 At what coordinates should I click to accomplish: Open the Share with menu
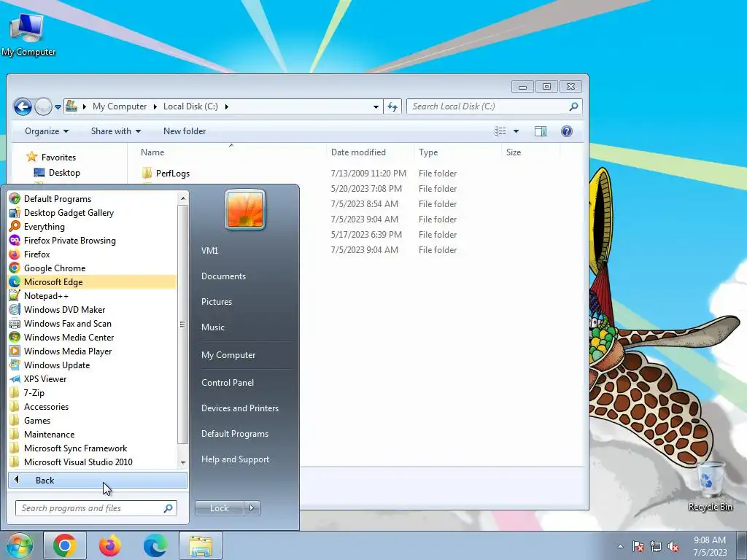click(116, 131)
